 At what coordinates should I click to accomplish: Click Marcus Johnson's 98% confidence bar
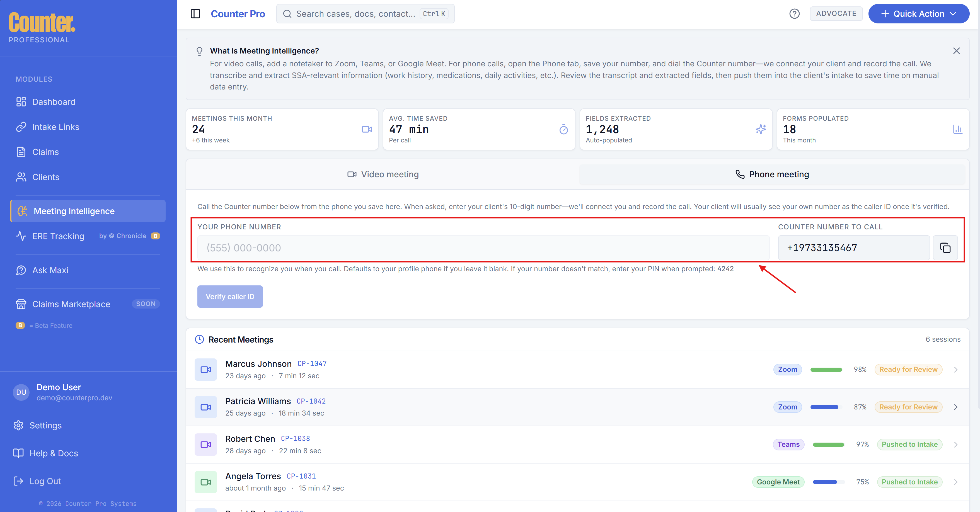826,370
